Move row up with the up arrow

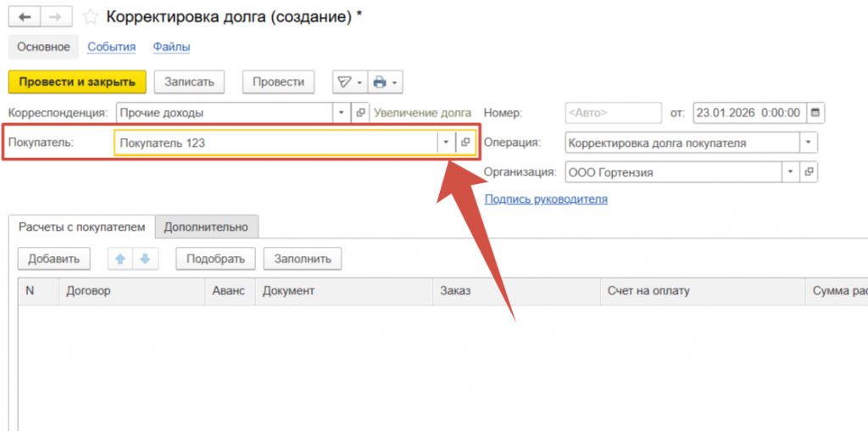click(120, 259)
